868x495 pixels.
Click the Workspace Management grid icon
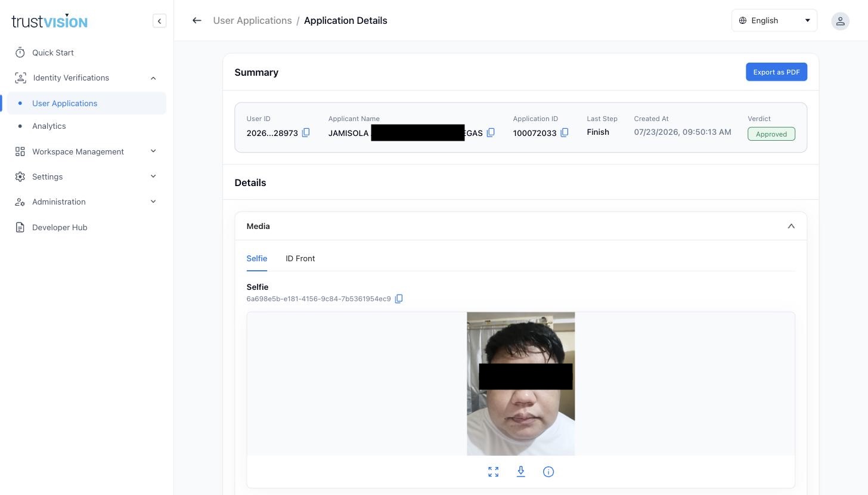20,151
